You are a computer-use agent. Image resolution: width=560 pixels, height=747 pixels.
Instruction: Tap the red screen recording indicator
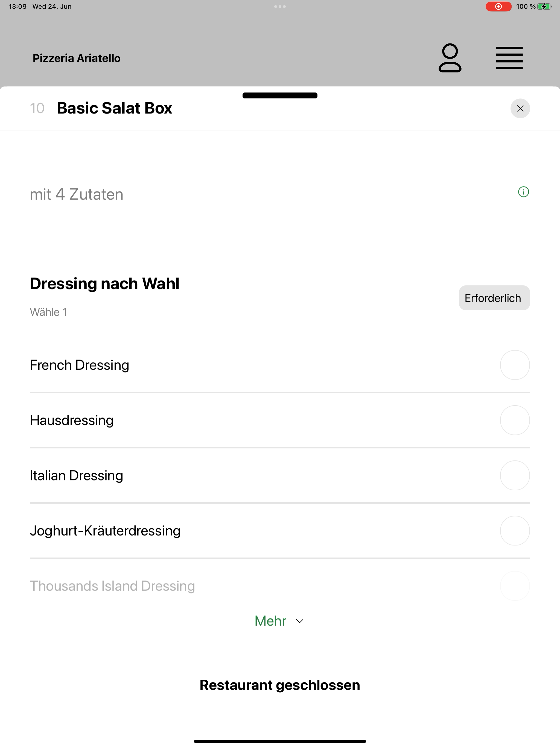click(498, 6)
